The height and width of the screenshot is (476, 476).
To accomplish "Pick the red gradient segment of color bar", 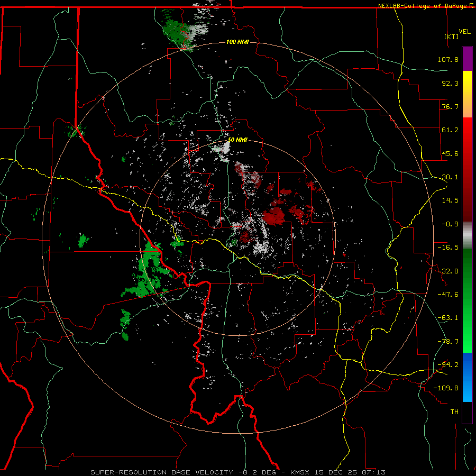I will coord(467,169).
